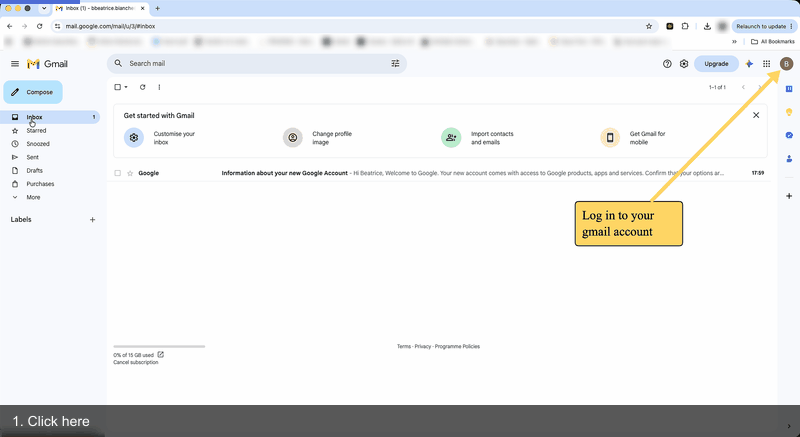Expand the More sidebar section

tap(33, 197)
